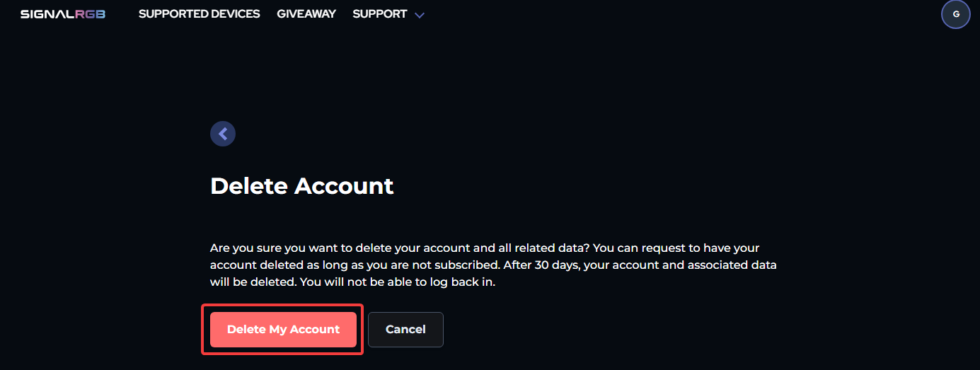Click the word "Delete" in the heading

249,185
